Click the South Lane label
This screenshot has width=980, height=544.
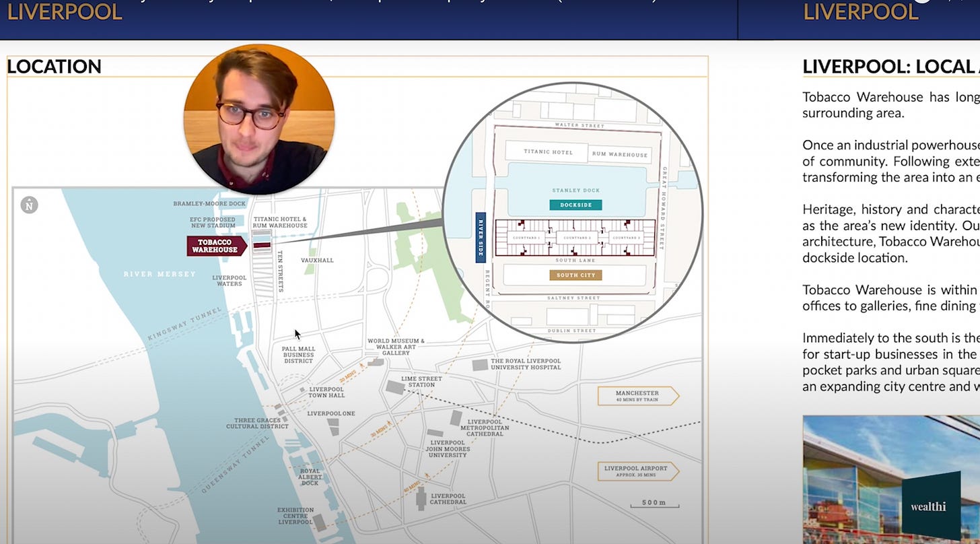[x=575, y=260]
